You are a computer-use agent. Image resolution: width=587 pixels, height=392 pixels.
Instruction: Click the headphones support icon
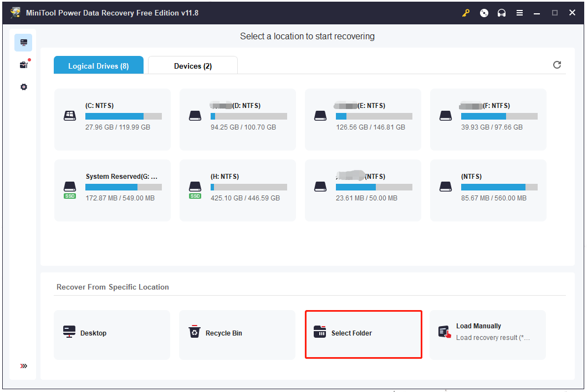502,13
